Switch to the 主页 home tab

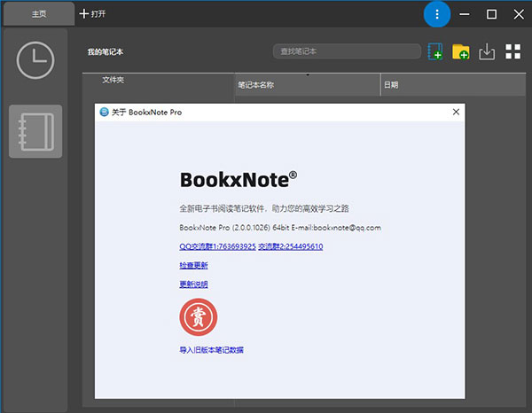click(x=39, y=14)
